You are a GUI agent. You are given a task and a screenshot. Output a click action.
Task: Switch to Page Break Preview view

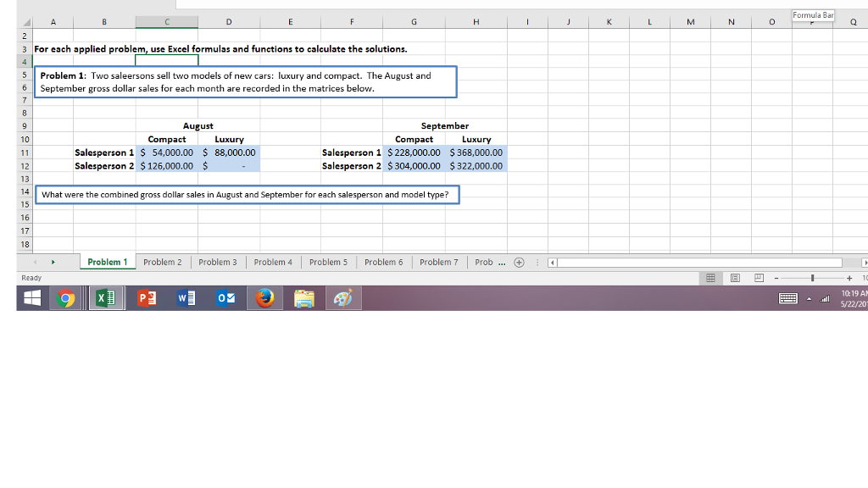(x=759, y=278)
